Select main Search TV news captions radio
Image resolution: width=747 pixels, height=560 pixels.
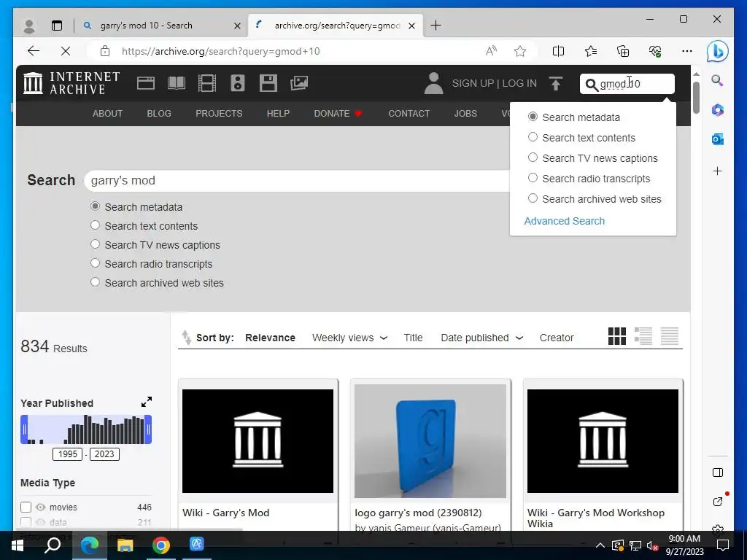click(x=96, y=244)
